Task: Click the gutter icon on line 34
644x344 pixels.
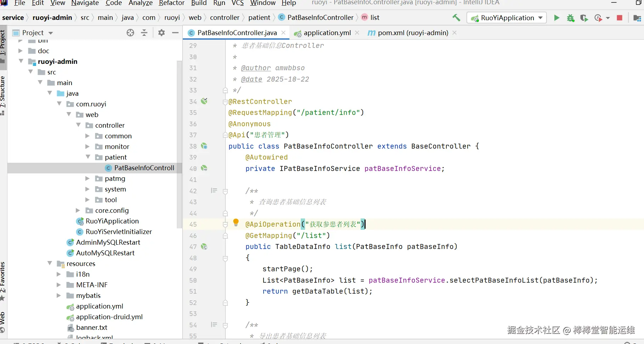Action: [x=204, y=101]
